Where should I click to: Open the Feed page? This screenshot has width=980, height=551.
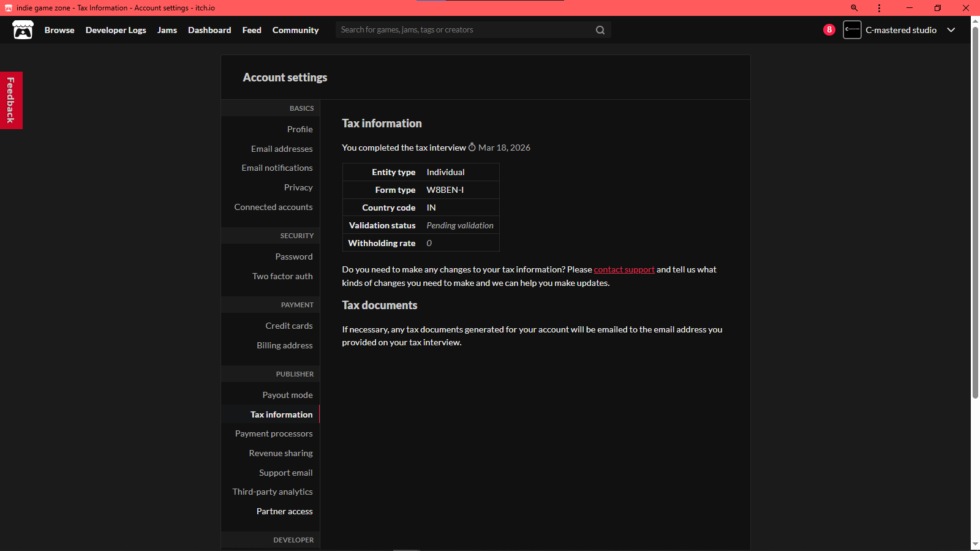252,30
